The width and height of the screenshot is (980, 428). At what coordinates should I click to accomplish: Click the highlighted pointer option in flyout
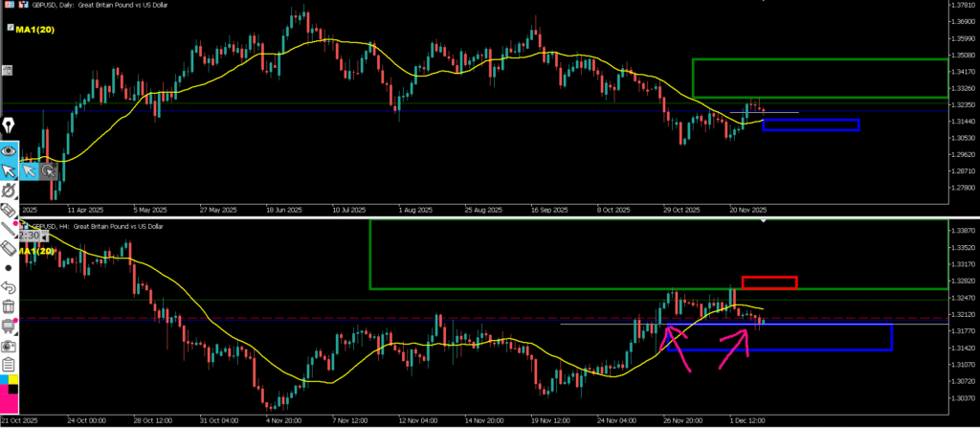point(29,170)
